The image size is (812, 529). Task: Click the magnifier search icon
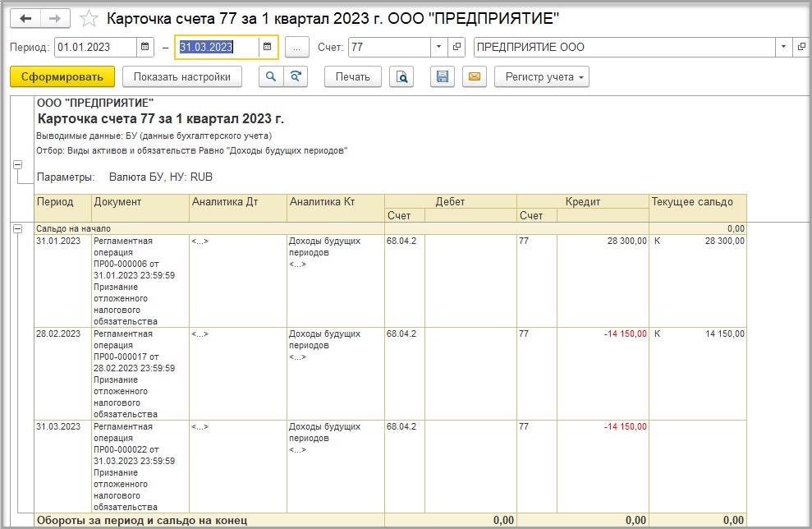coord(270,76)
